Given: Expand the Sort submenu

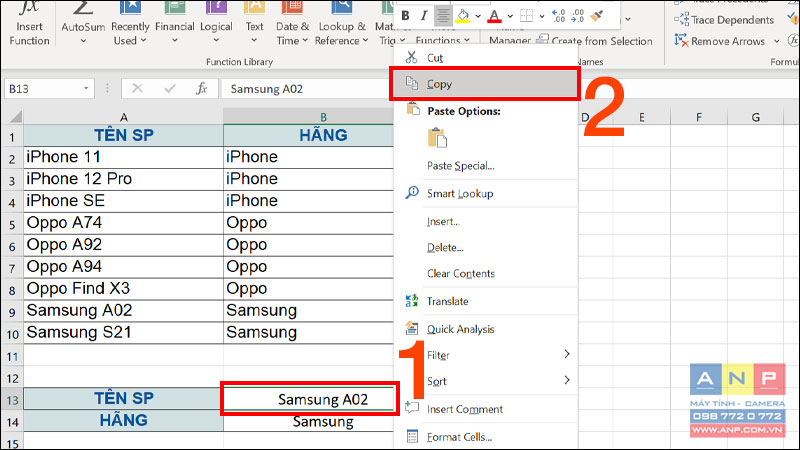Looking at the screenshot, I should pyautogui.click(x=485, y=381).
